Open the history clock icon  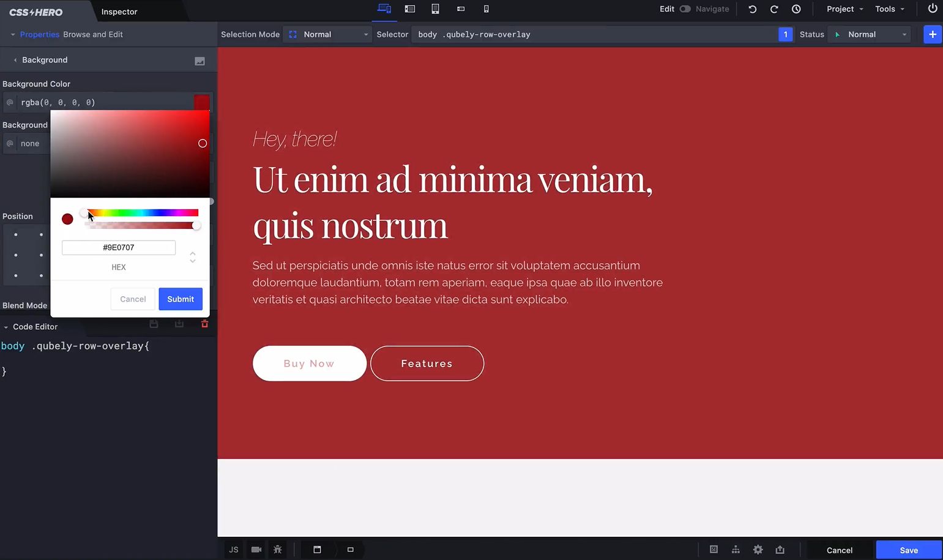click(796, 9)
